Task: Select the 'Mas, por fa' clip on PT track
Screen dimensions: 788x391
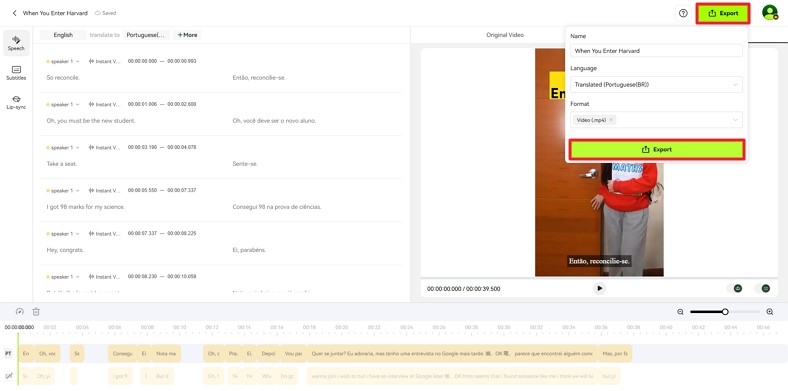Action: coord(615,354)
